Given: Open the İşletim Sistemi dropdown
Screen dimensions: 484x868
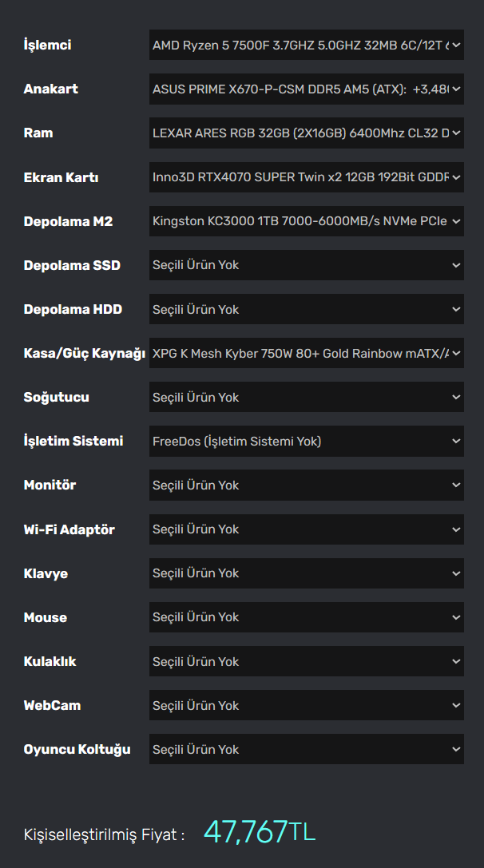Looking at the screenshot, I should click(x=306, y=441).
